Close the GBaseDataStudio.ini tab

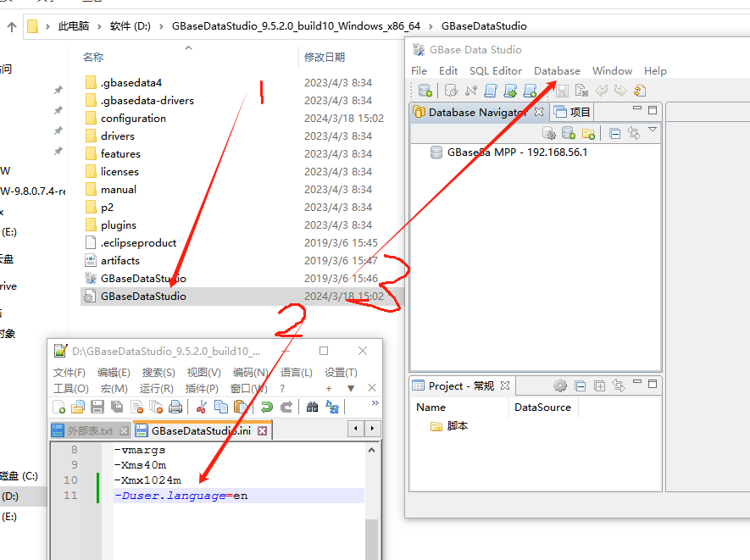pos(262,431)
